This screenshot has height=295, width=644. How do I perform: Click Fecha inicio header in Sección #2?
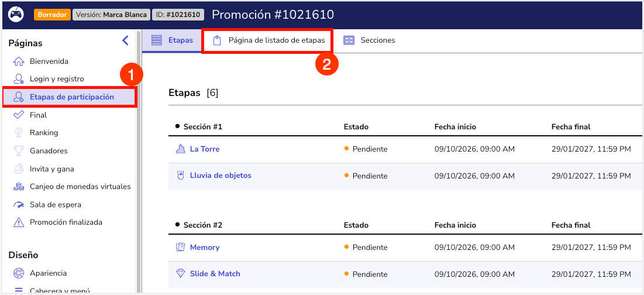(455, 225)
